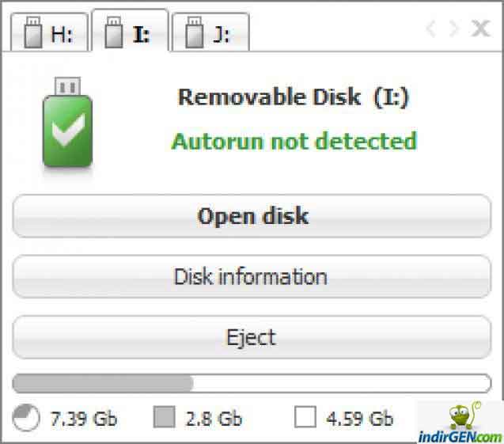Click the USB drive icon on I: tab
This screenshot has width=504, height=444.
click(x=113, y=32)
